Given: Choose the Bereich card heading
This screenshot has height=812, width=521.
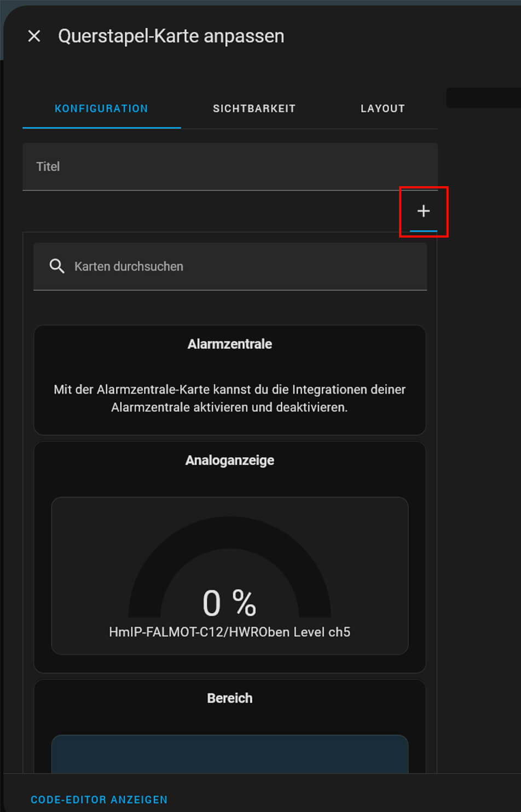Looking at the screenshot, I should click(x=230, y=698).
